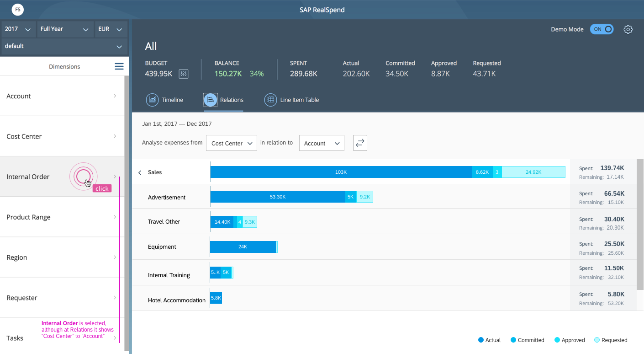Click the Approved legend color dot
Viewport: 644px width, 354px height.
pyautogui.click(x=557, y=340)
